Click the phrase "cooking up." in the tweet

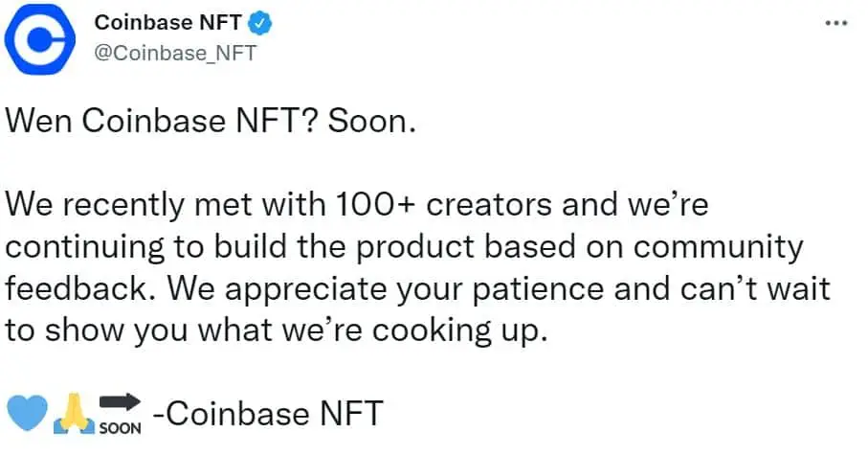click(459, 331)
